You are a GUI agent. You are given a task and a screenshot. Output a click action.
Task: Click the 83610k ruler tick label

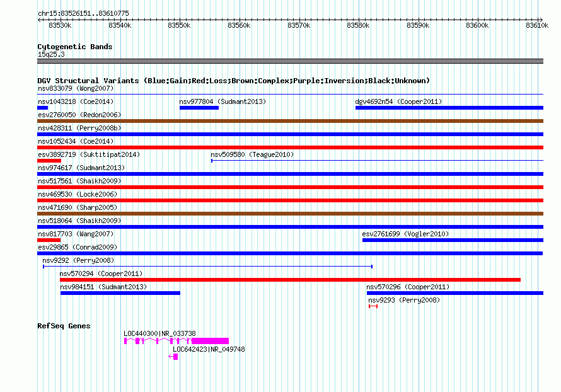[537, 25]
